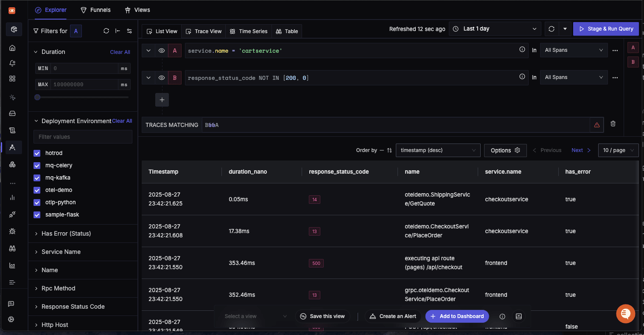Go to Next page of results
The width and height of the screenshot is (644, 335).
(x=581, y=150)
